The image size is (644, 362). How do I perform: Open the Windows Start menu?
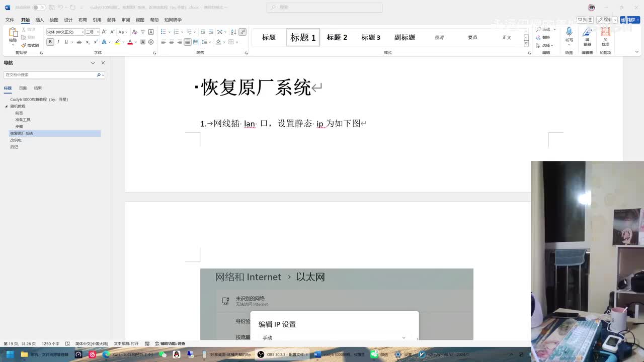point(10,354)
